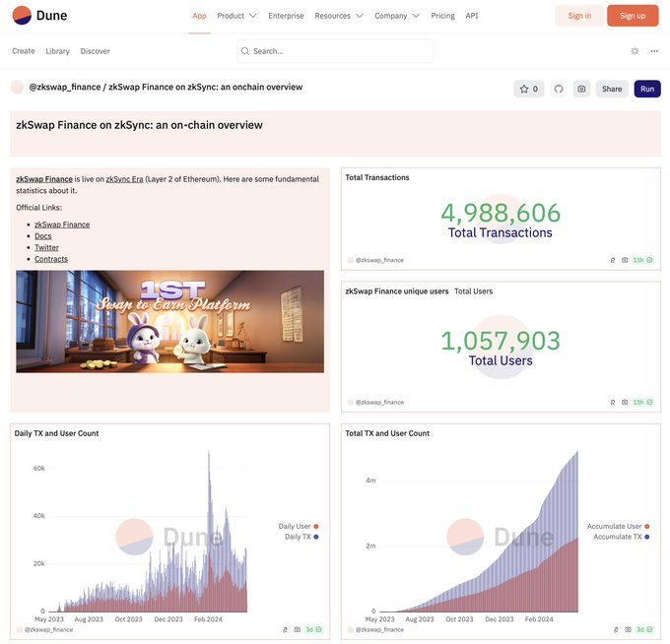Viewport: 670px width, 644px height.
Task: Open the API nav item
Action: 472,16
